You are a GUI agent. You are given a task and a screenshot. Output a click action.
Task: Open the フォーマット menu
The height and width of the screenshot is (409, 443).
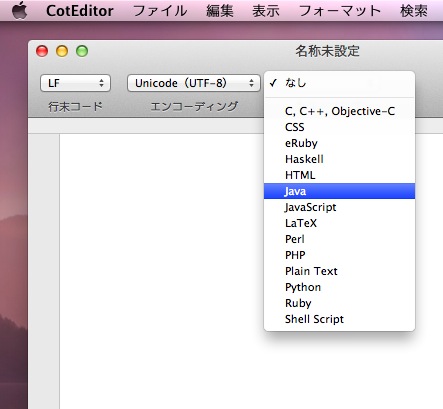pyautogui.click(x=340, y=11)
